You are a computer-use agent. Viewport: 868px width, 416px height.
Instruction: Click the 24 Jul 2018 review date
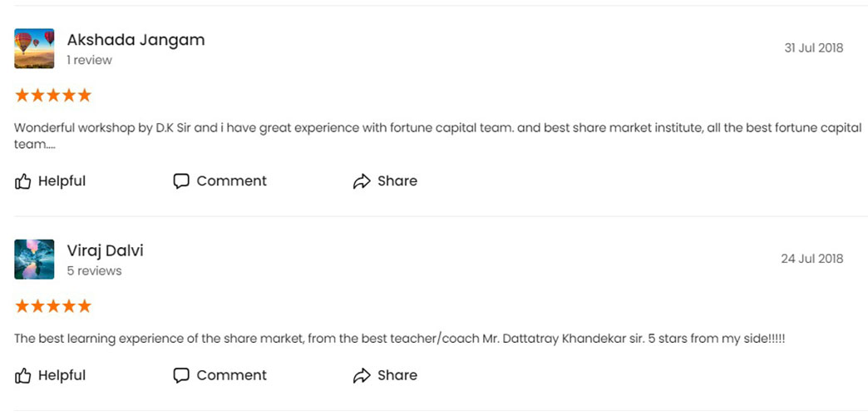click(812, 259)
